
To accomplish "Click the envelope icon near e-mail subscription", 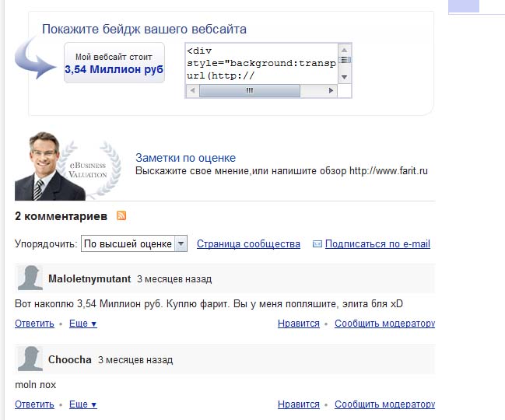I will 317,244.
